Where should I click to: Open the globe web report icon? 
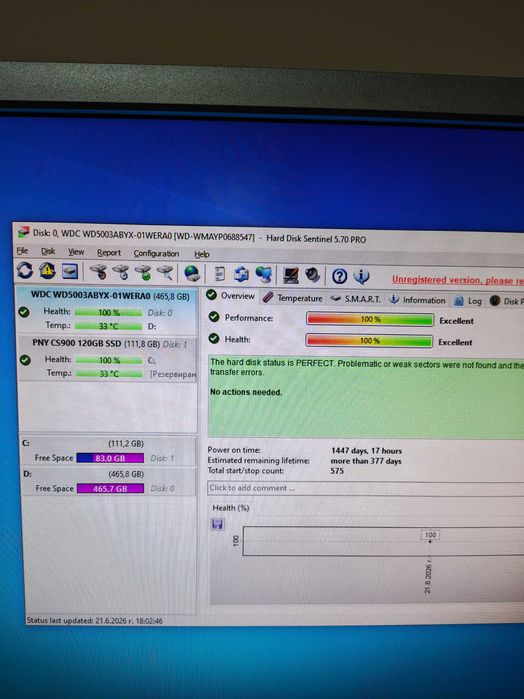click(x=192, y=273)
